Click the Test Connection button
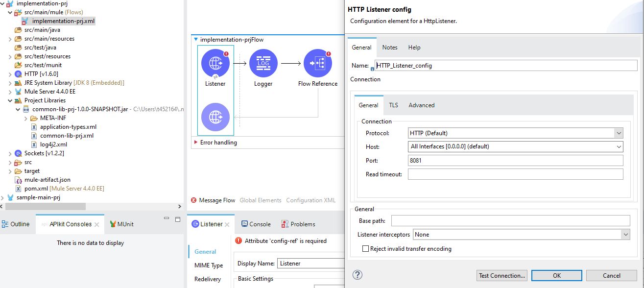The image size is (644, 288). (x=502, y=276)
